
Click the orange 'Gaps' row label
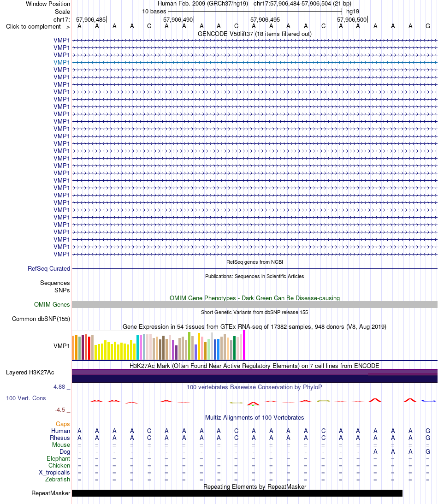[x=63, y=424]
